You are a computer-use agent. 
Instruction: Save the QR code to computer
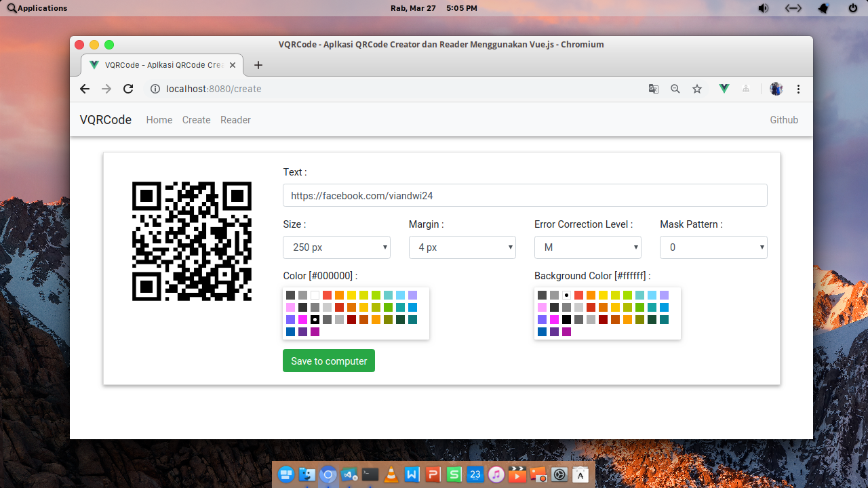click(329, 361)
